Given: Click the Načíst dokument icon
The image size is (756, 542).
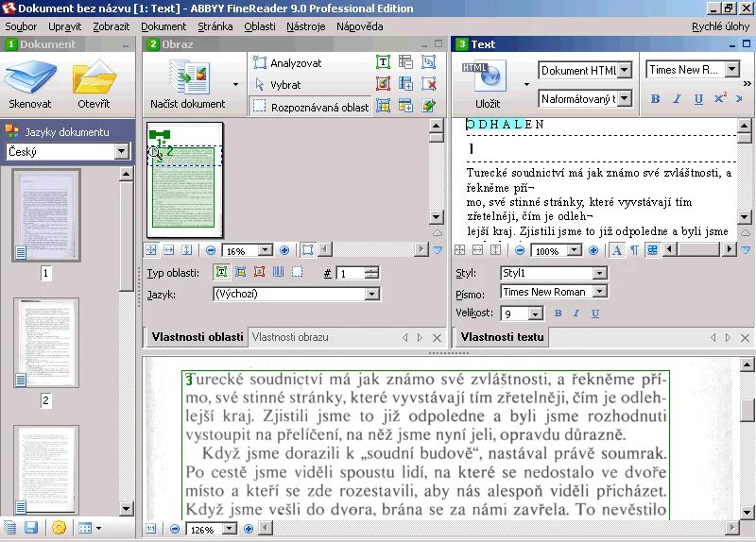Looking at the screenshot, I should click(188, 77).
